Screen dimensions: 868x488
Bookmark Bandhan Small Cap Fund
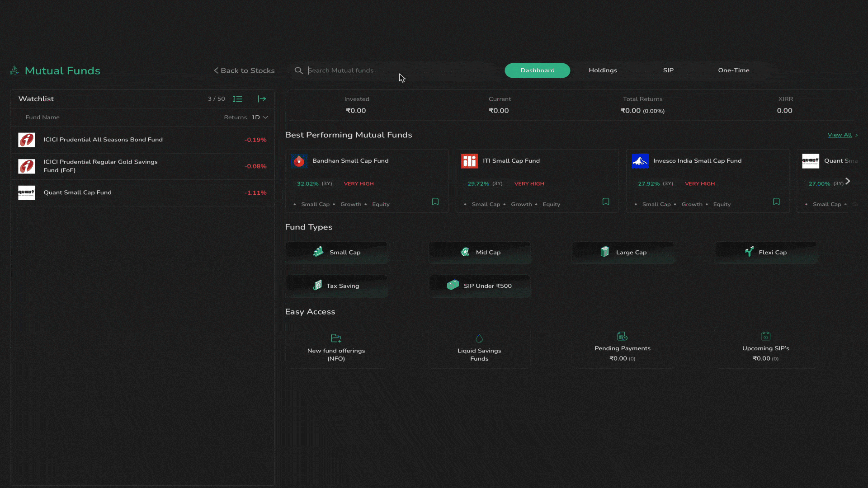click(435, 202)
